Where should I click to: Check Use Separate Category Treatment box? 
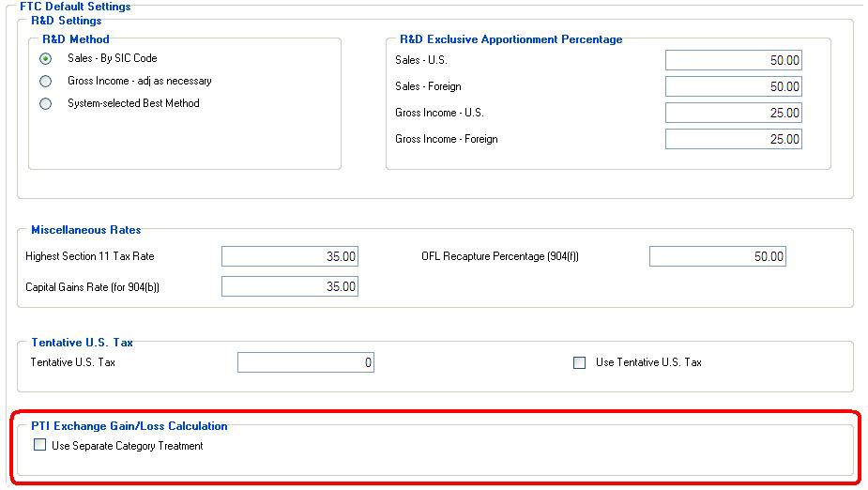[x=39, y=446]
